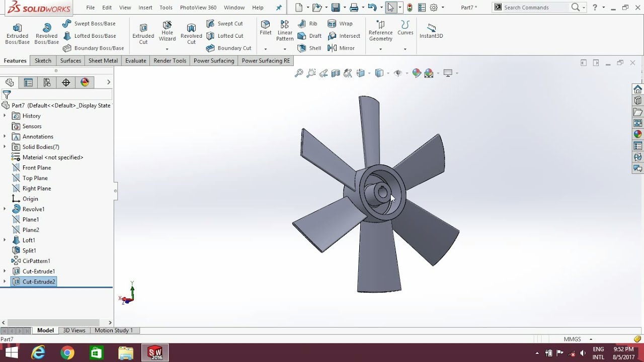
Task: Open the Fillet dropdown arrow
Action: [266, 49]
